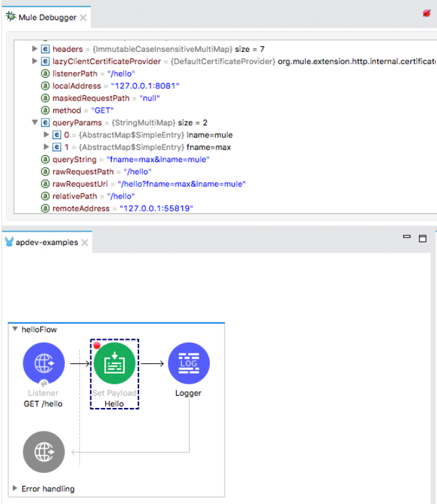Click the Hello label under Set Payload
Image resolution: width=437 pixels, height=504 pixels.
[114, 403]
